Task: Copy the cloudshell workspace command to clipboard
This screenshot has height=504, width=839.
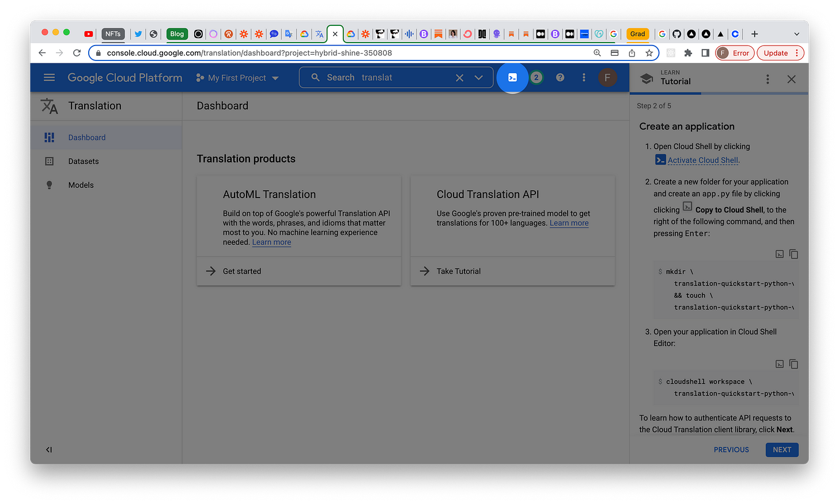Action: click(x=793, y=364)
